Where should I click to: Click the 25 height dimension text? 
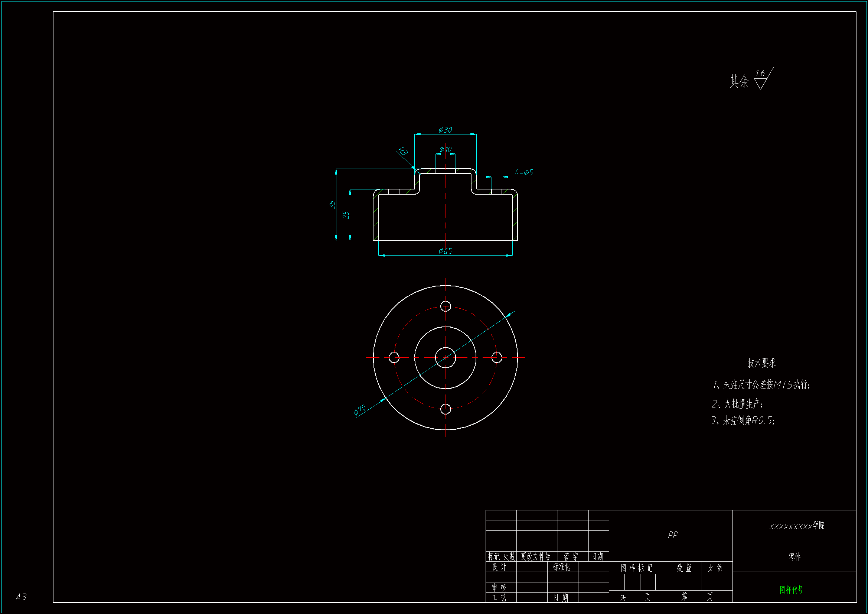pos(346,215)
